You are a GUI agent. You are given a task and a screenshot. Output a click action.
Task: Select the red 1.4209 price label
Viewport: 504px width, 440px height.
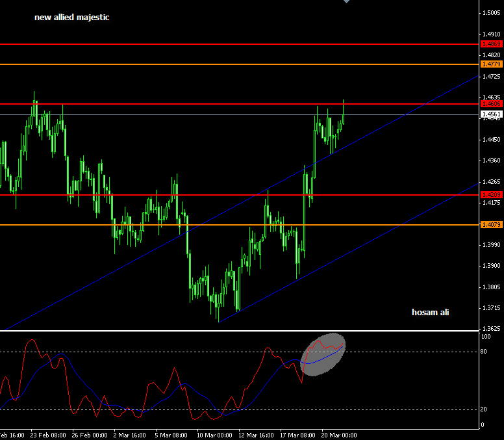point(490,195)
